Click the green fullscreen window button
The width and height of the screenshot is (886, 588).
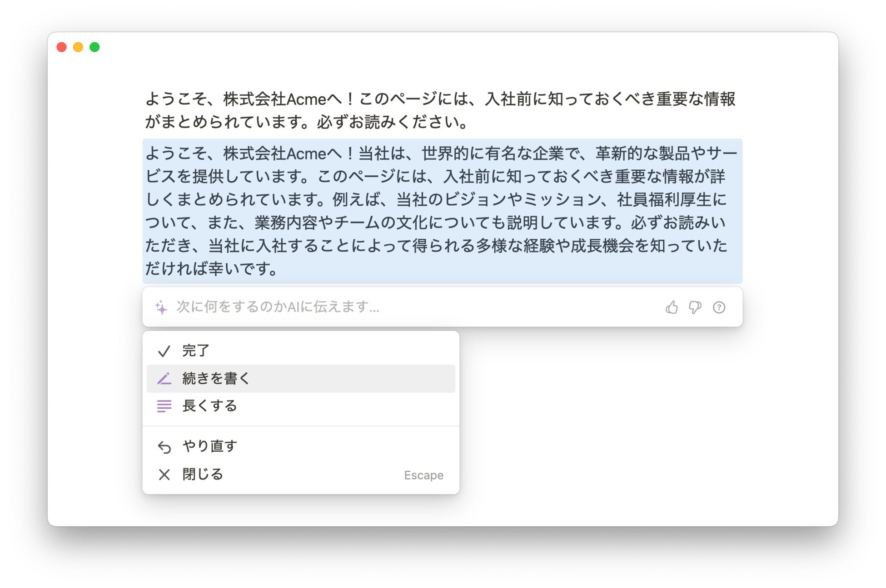tap(95, 47)
